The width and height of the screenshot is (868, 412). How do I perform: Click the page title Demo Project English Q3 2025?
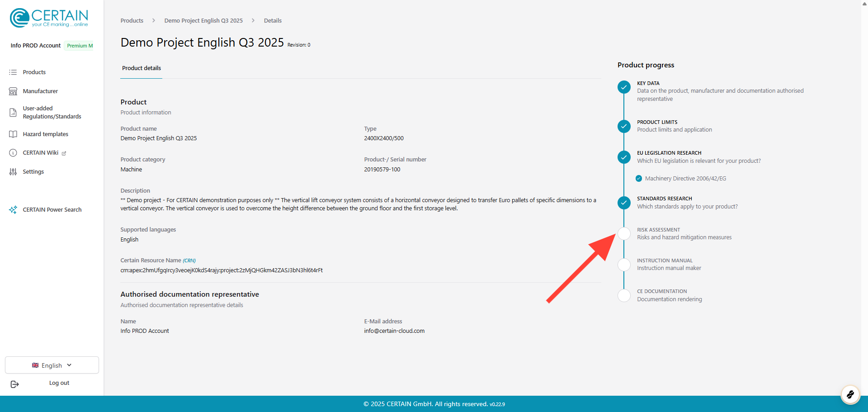point(202,43)
